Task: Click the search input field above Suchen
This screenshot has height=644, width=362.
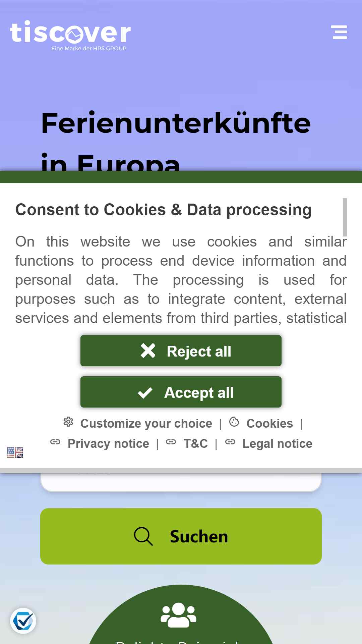Action: click(x=181, y=482)
